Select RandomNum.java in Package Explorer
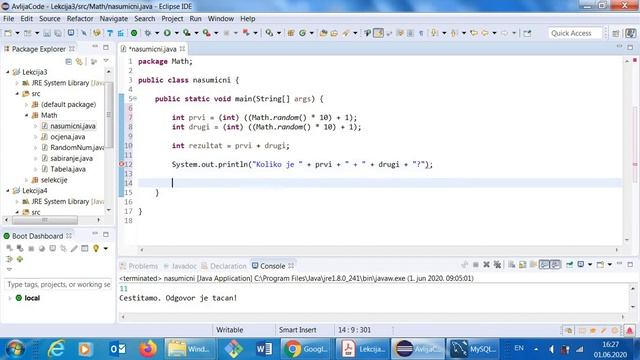Screen dimensions: 640x360 (x=73, y=147)
